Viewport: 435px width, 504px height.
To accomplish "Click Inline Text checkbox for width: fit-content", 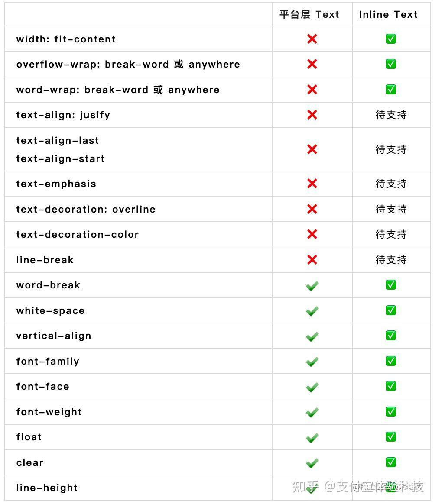I will coord(391,39).
